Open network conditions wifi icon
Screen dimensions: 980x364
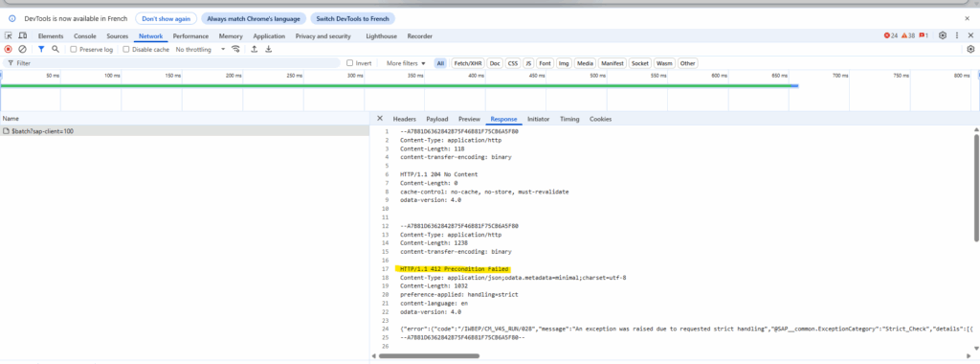235,49
